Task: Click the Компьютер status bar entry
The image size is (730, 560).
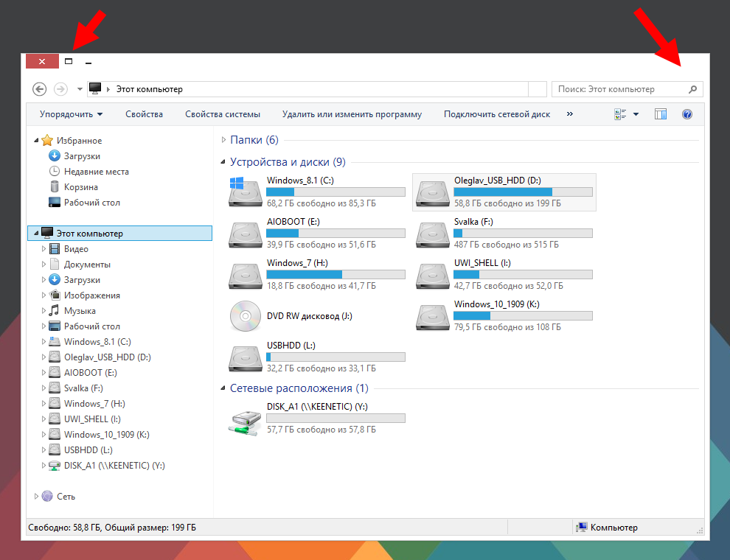Action: (607, 528)
